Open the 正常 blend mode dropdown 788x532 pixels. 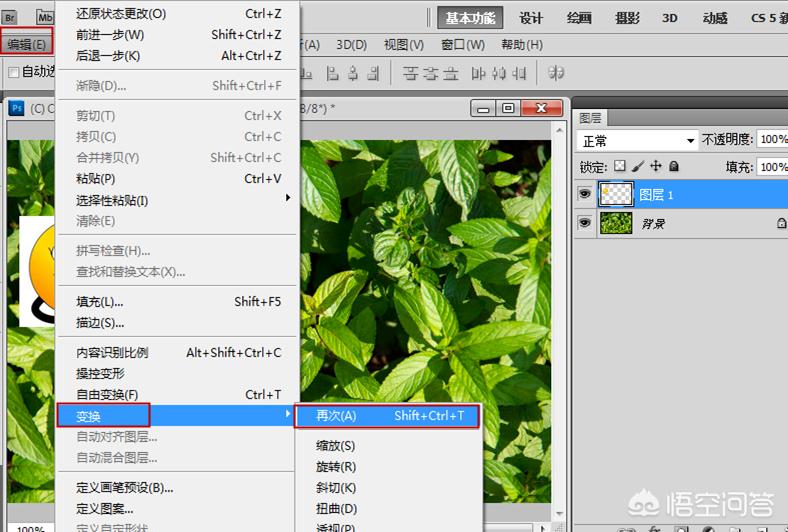click(x=637, y=141)
